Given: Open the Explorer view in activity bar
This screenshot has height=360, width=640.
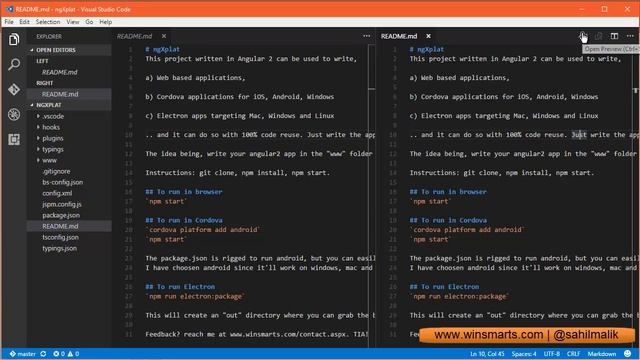Looking at the screenshot, I should click(x=14, y=39).
